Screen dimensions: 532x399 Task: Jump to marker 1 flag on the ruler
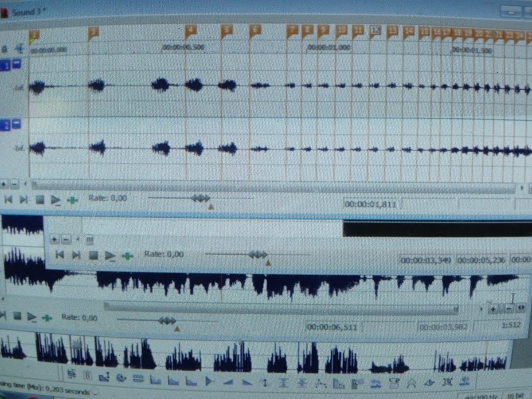pyautogui.click(x=34, y=36)
